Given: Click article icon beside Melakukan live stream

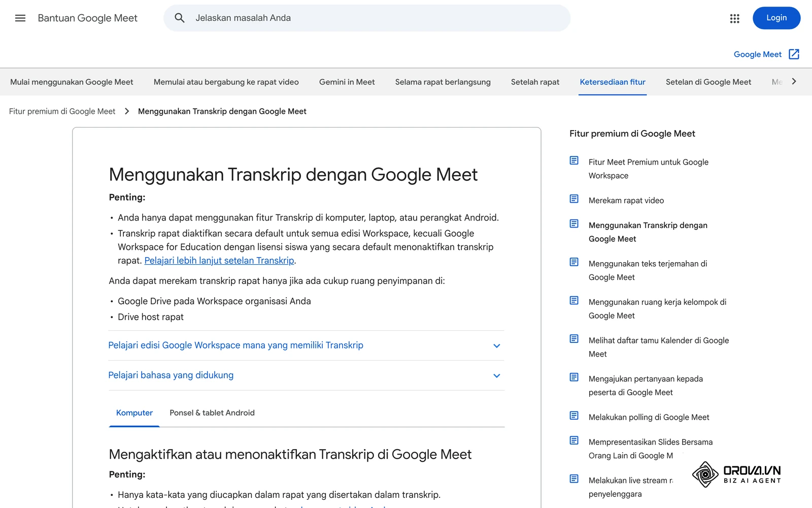Looking at the screenshot, I should (574, 479).
